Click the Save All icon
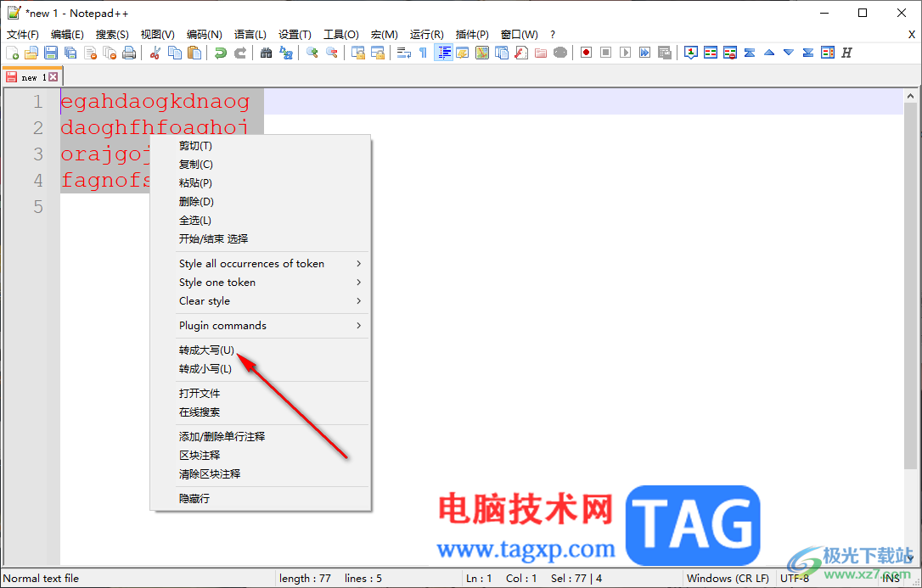Screen dimensions: 922x588 tap(70, 53)
